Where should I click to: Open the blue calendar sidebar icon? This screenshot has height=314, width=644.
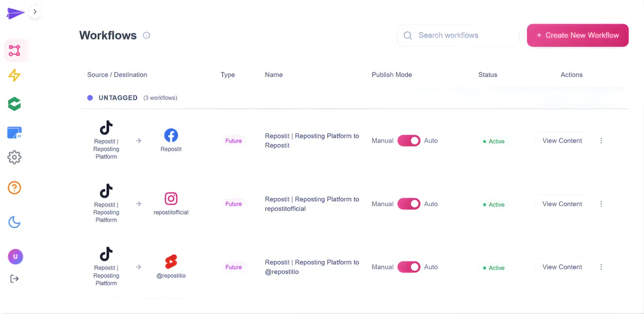(14, 132)
